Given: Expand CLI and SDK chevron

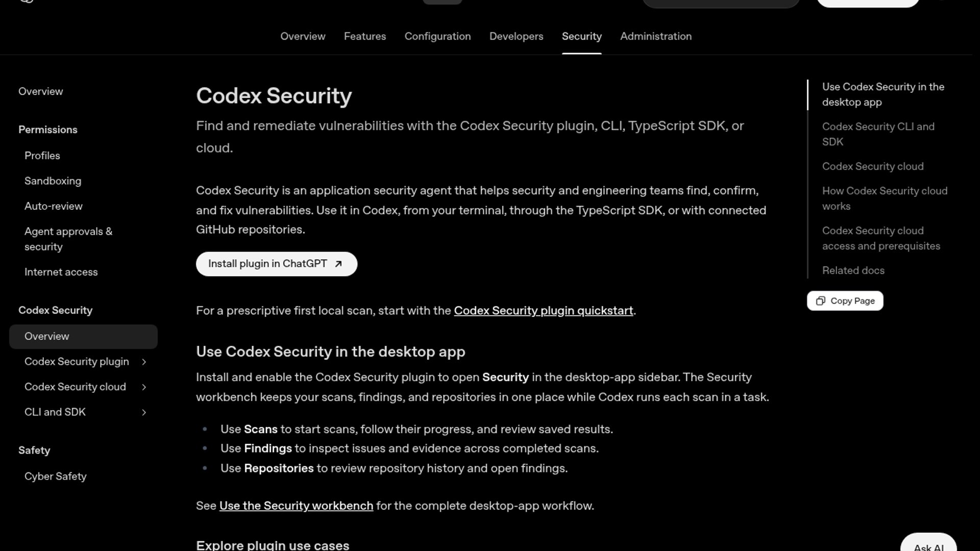Looking at the screenshot, I should coord(144,412).
